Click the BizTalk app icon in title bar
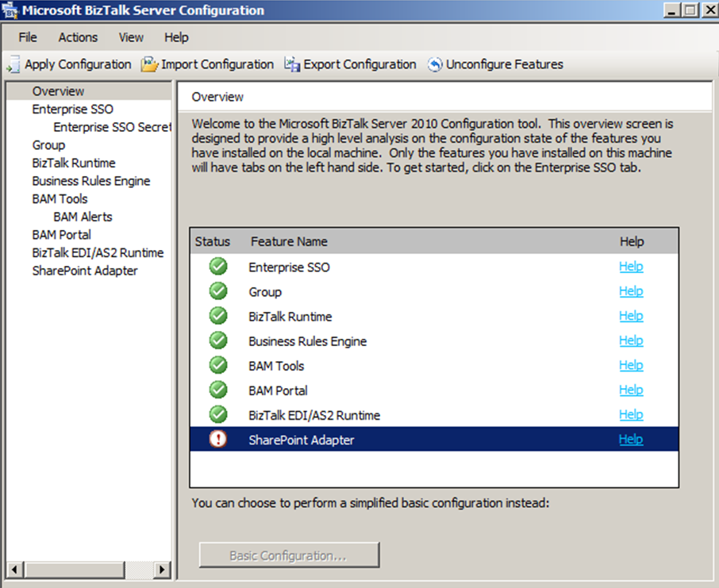Screen dimensions: 719x588 (x=11, y=11)
